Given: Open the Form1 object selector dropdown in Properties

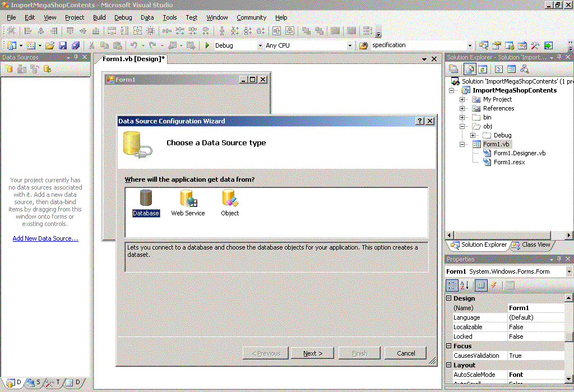Looking at the screenshot, I should (569, 271).
